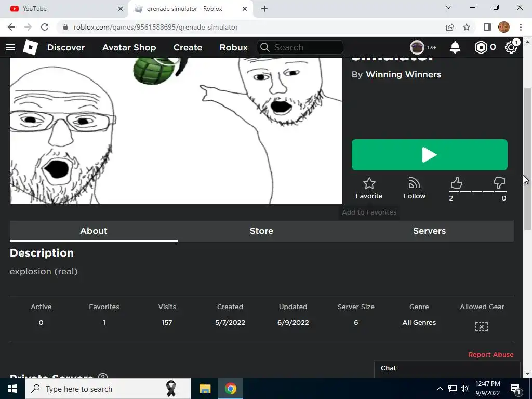The height and width of the screenshot is (399, 532).
Task: Toggle the browser side panel
Action: click(487, 27)
